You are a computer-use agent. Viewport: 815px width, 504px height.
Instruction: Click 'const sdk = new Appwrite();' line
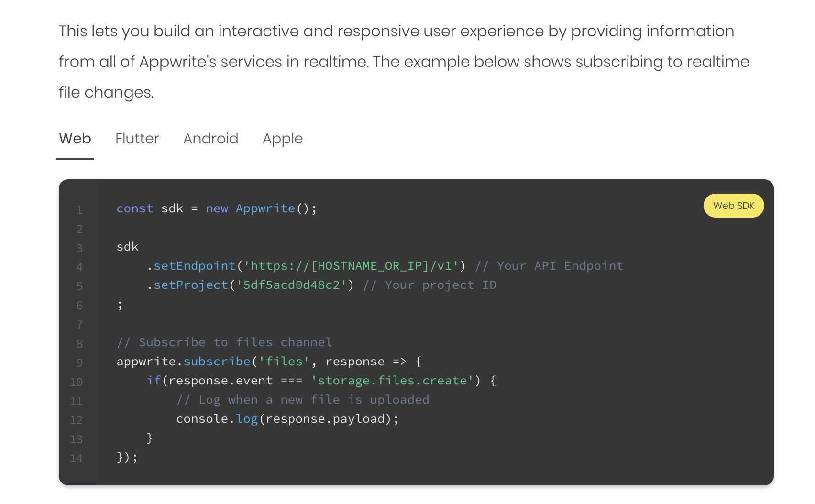217,208
